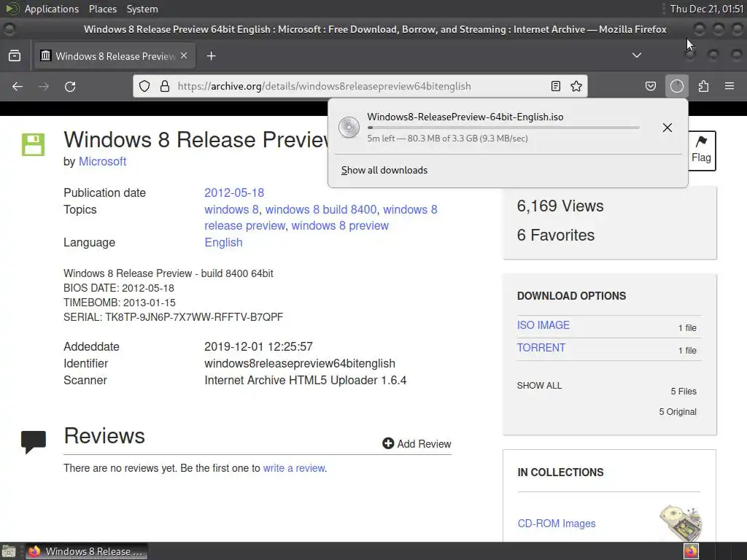Expand SHOW ALL download files
747x560 pixels.
pyautogui.click(x=539, y=385)
